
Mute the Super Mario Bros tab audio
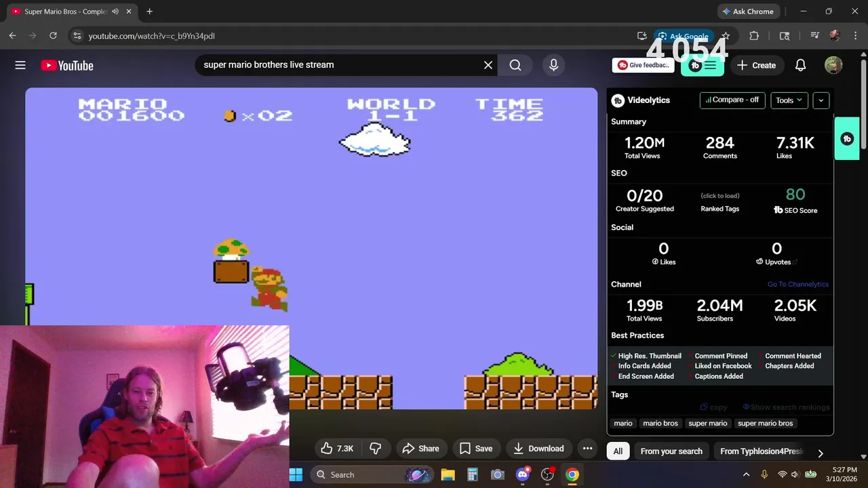(115, 12)
